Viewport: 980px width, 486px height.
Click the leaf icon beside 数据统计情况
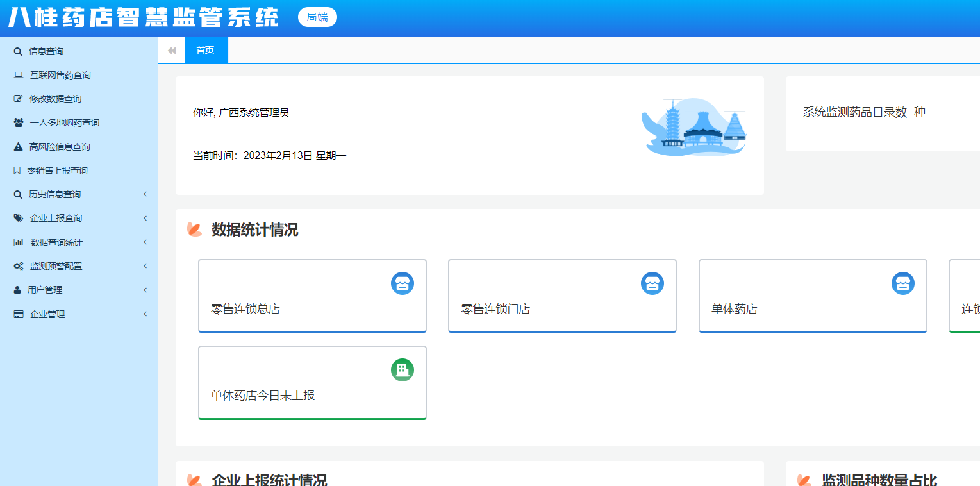(194, 229)
